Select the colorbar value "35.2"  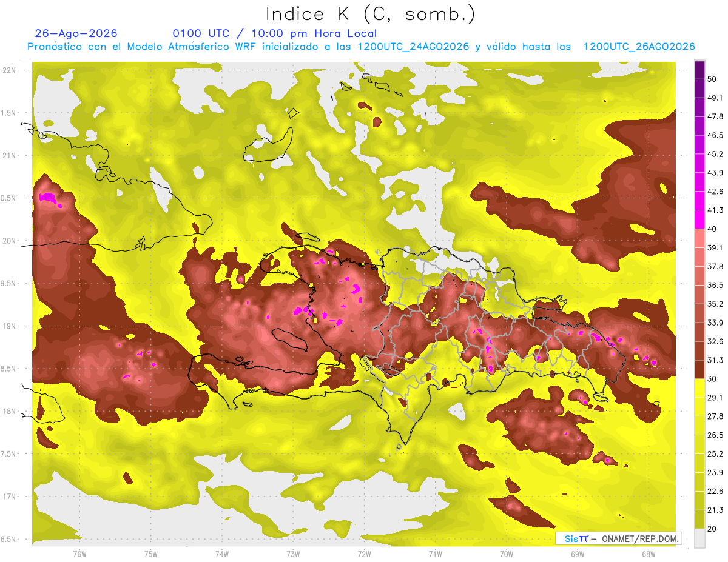click(x=715, y=304)
